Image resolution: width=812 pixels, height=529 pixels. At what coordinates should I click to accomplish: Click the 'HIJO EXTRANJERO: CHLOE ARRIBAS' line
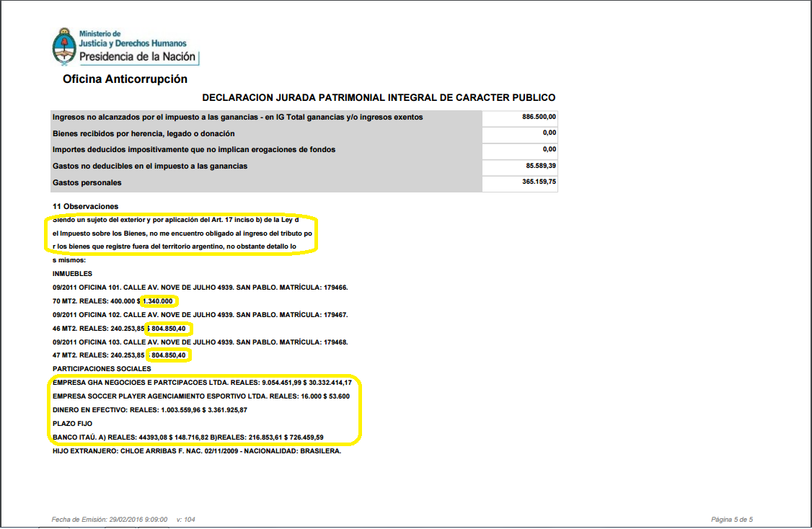pyautogui.click(x=196, y=450)
